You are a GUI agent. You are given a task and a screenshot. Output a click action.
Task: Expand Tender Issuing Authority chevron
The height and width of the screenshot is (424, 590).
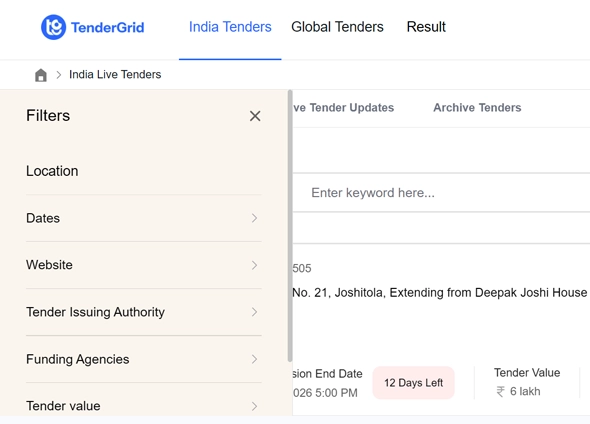click(254, 312)
